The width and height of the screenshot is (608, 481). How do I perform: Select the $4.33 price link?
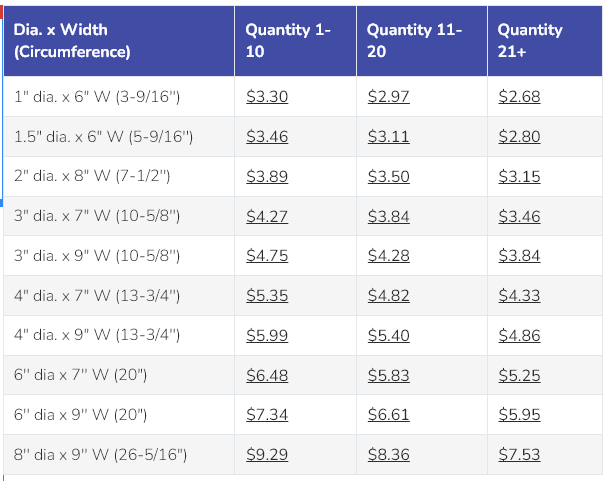(519, 295)
